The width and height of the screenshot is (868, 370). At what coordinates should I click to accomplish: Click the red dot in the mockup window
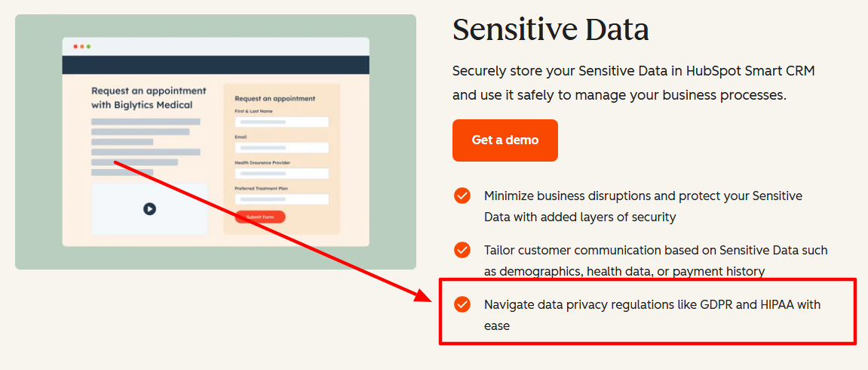[75, 47]
